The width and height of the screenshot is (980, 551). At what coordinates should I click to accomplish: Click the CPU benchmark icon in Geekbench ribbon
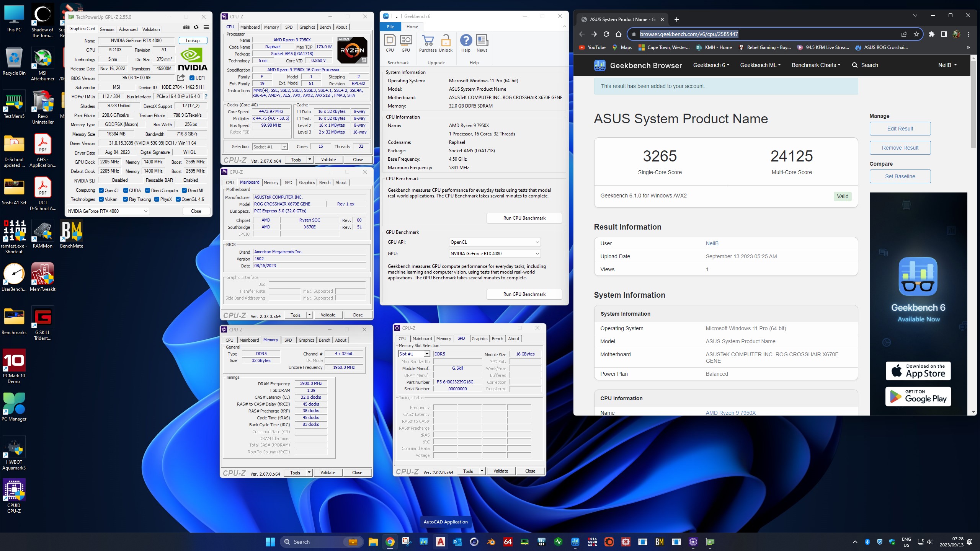pos(390,43)
